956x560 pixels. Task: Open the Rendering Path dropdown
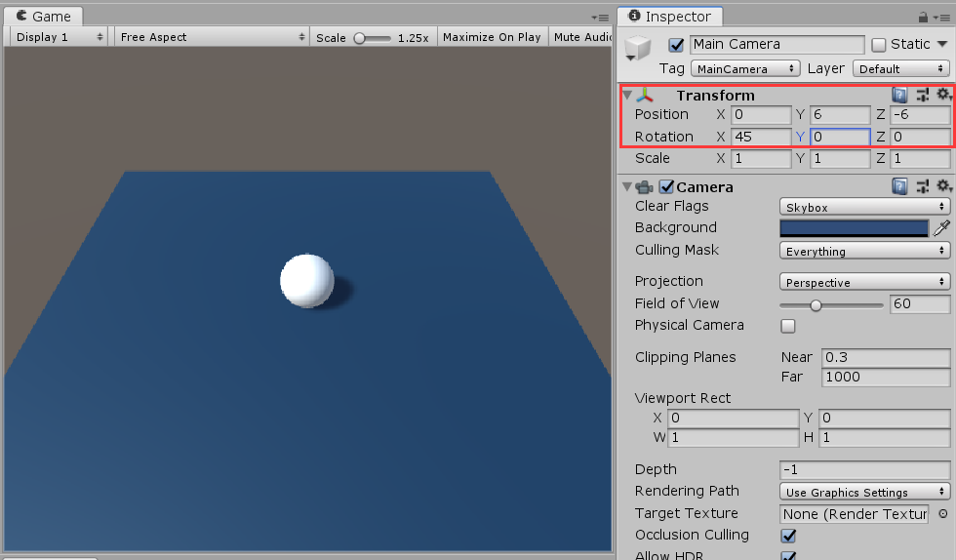click(x=864, y=492)
